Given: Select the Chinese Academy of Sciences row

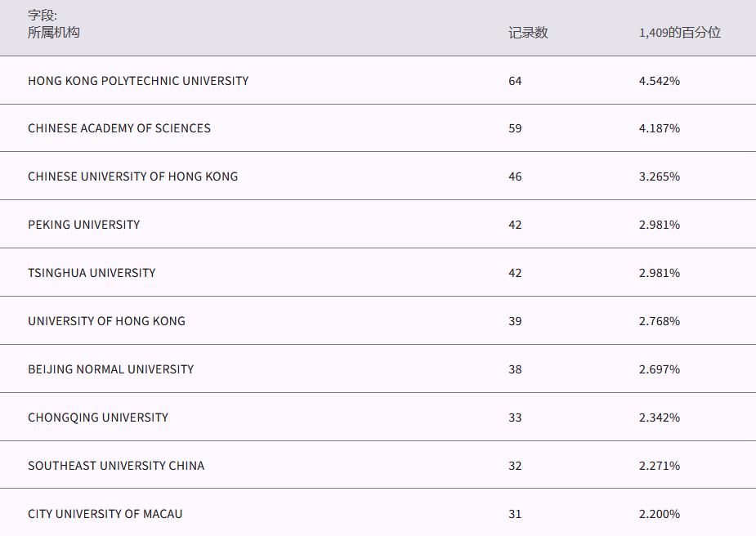Looking at the screenshot, I should click(x=119, y=128).
